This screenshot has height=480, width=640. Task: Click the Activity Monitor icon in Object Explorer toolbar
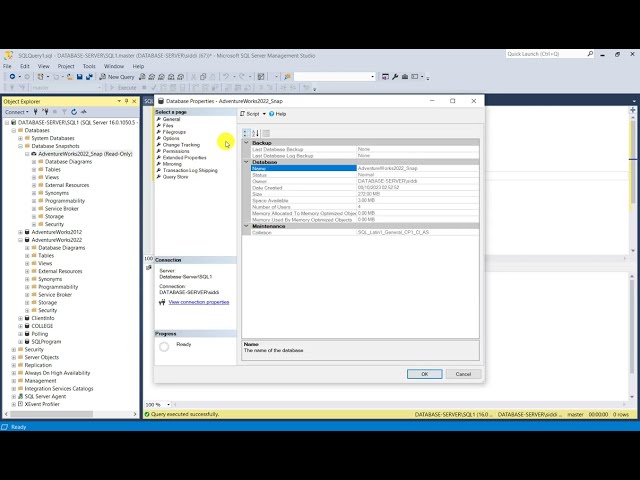(x=84, y=112)
